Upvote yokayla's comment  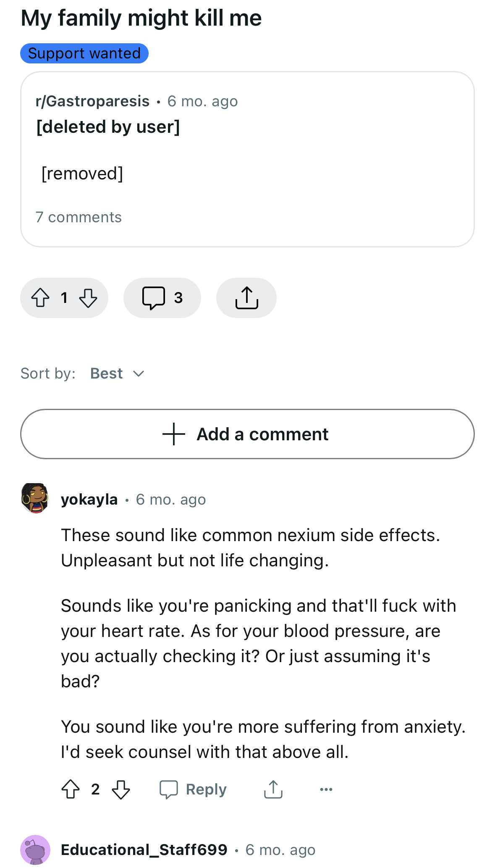click(71, 789)
